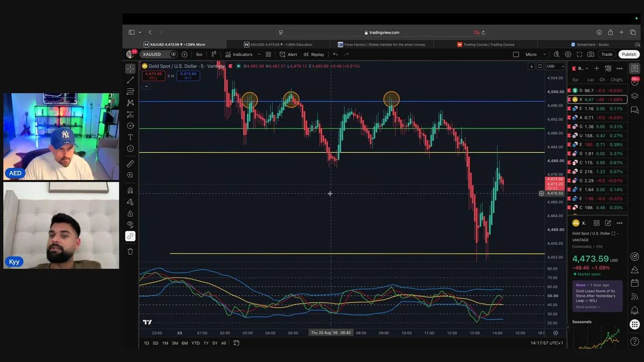Start bar Replay mode
644x362 pixels.
coord(314,54)
